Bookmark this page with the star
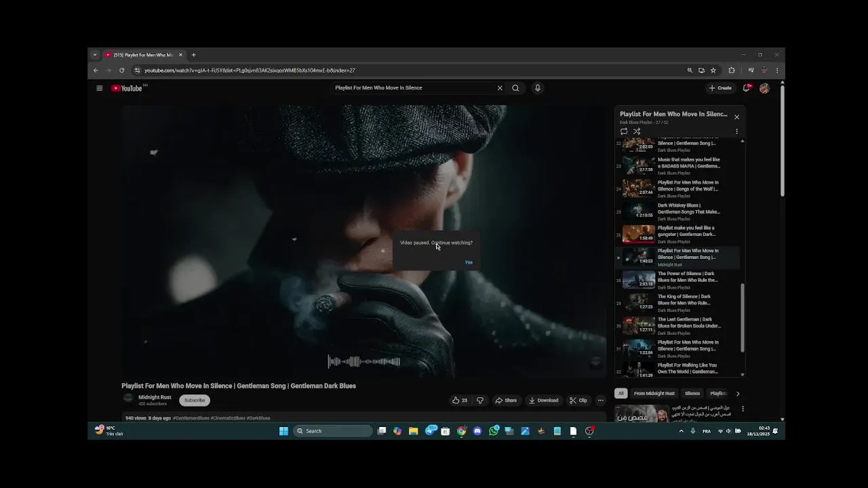This screenshot has height=488, width=868. point(713,70)
